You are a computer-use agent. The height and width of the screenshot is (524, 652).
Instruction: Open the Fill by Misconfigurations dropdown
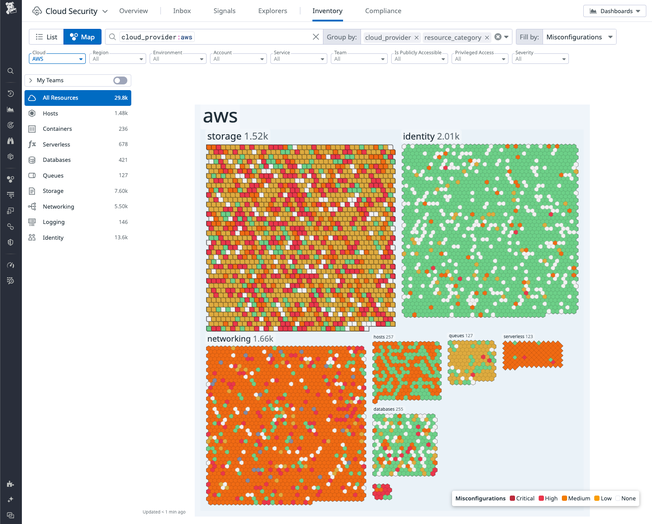point(580,37)
